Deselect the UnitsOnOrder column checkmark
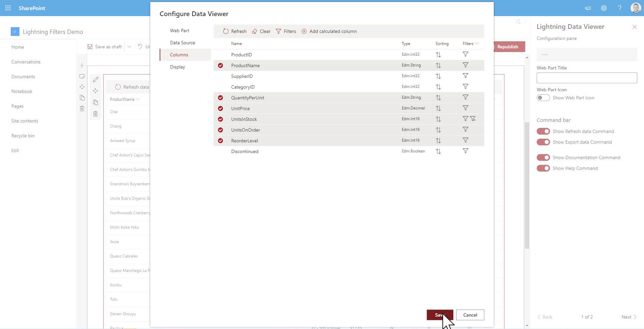The image size is (644, 329). [220, 130]
